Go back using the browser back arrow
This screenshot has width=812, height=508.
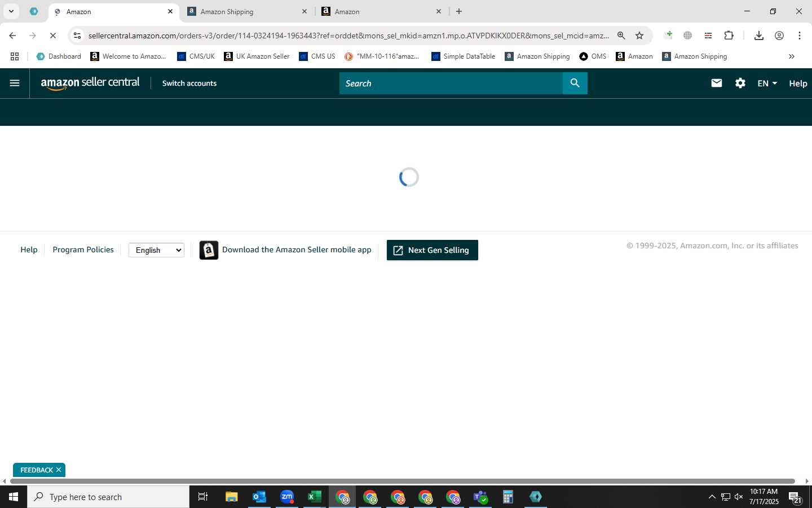(x=12, y=36)
